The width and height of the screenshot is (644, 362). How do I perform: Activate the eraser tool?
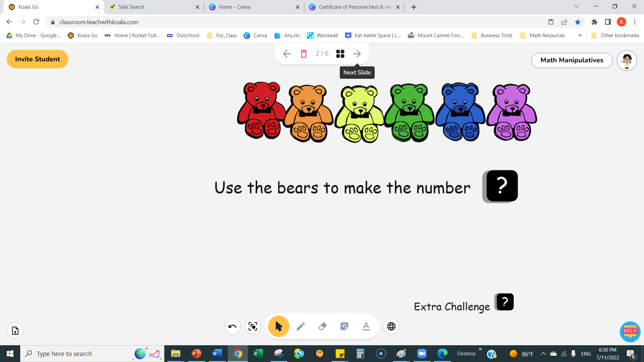[322, 326]
